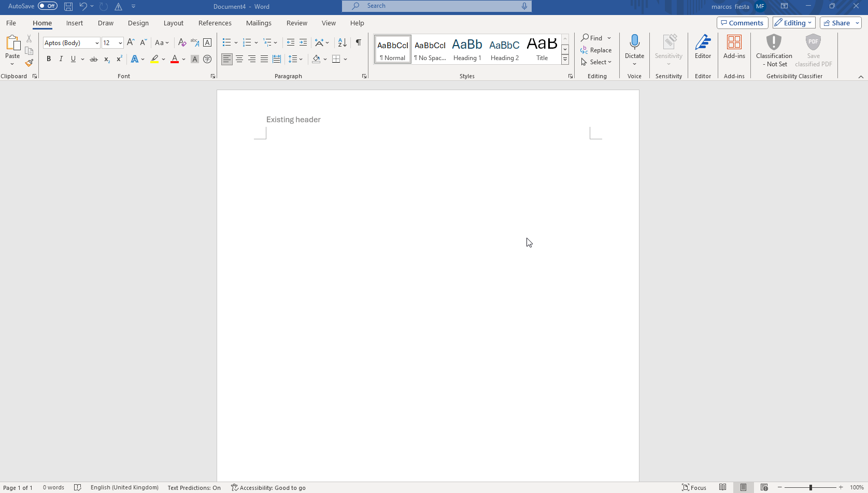Clear all formatting icon
The height and width of the screenshot is (493, 868).
182,42
